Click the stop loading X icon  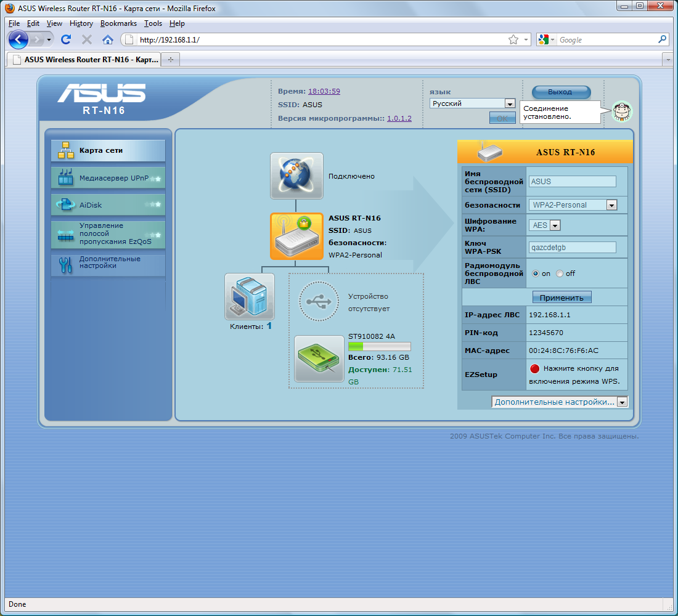tap(86, 40)
